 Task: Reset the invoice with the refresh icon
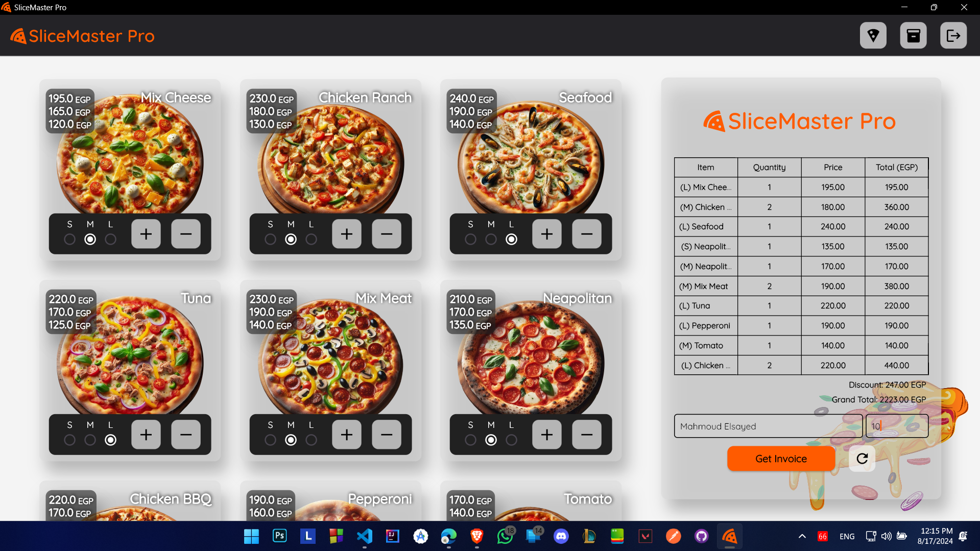coord(862,459)
